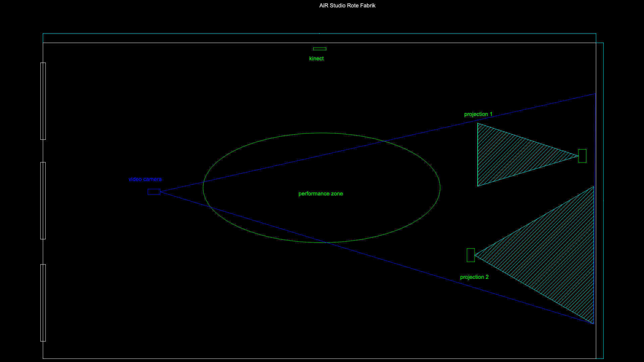Click the top left wall window panel
The image size is (644, 362).
pyautogui.click(x=43, y=101)
